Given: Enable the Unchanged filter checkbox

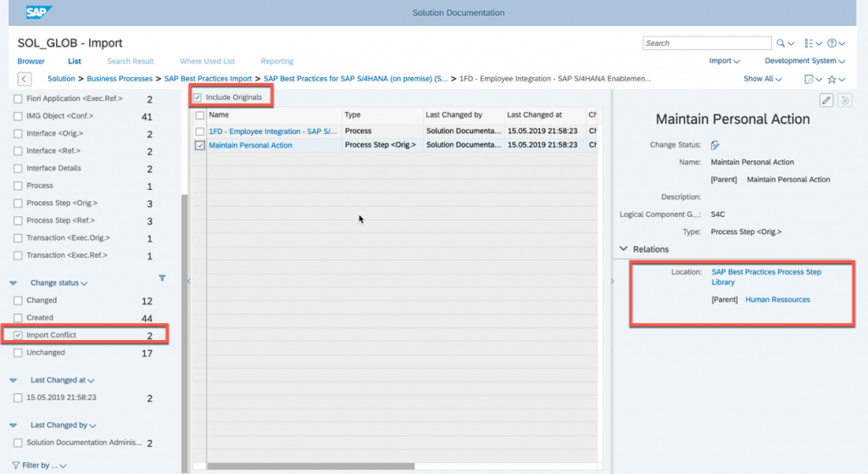Looking at the screenshot, I should point(18,353).
